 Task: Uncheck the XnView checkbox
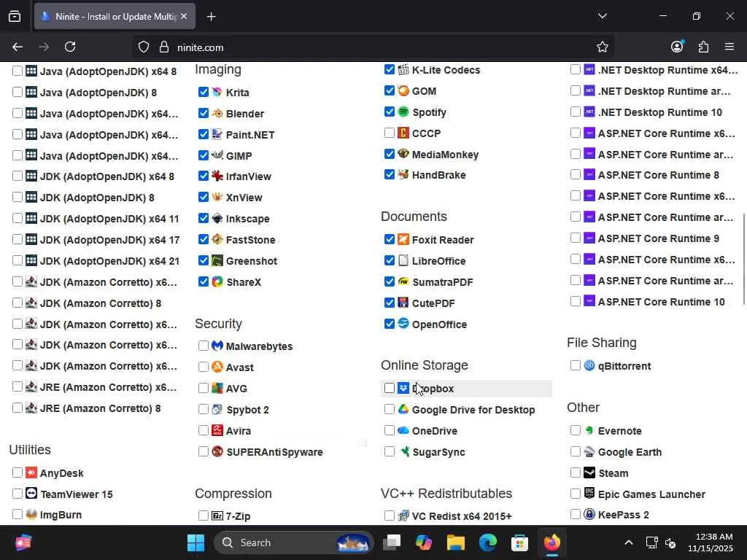click(x=204, y=197)
